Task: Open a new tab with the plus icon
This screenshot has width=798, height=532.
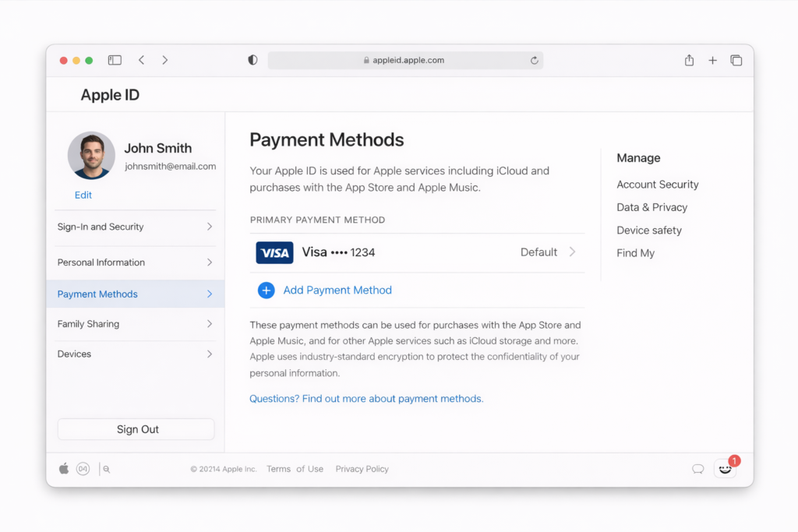Action: click(712, 59)
